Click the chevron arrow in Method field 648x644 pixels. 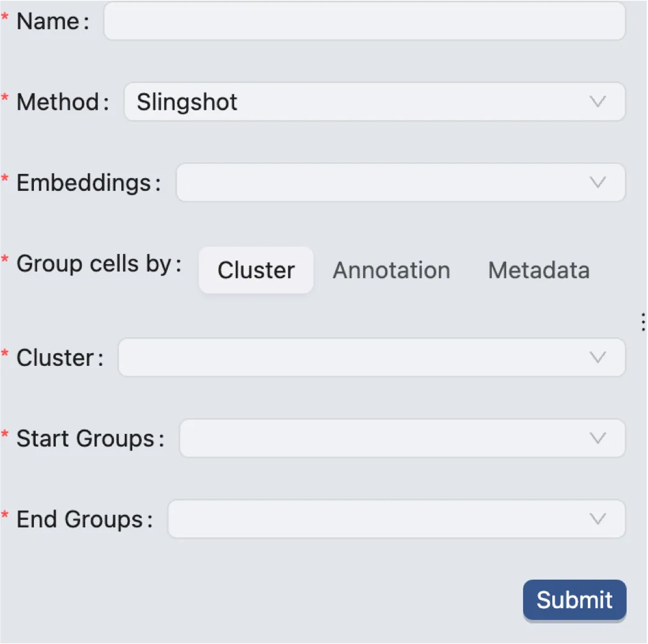tap(598, 102)
